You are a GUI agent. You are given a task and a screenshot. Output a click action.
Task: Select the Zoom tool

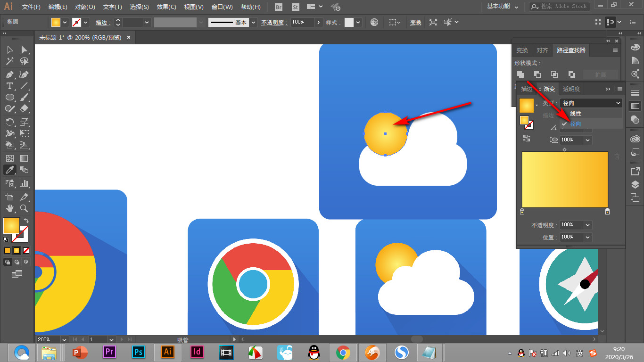(24, 208)
